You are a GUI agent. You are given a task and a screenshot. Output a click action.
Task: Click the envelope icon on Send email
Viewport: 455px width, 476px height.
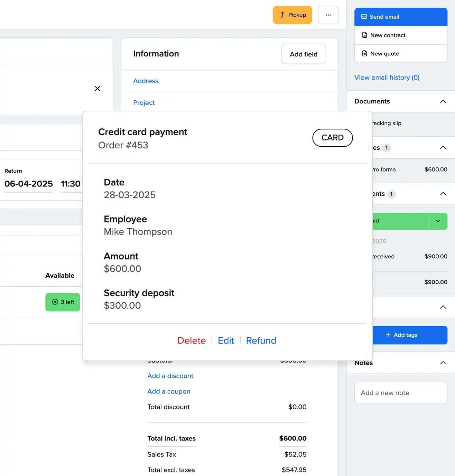tap(364, 17)
